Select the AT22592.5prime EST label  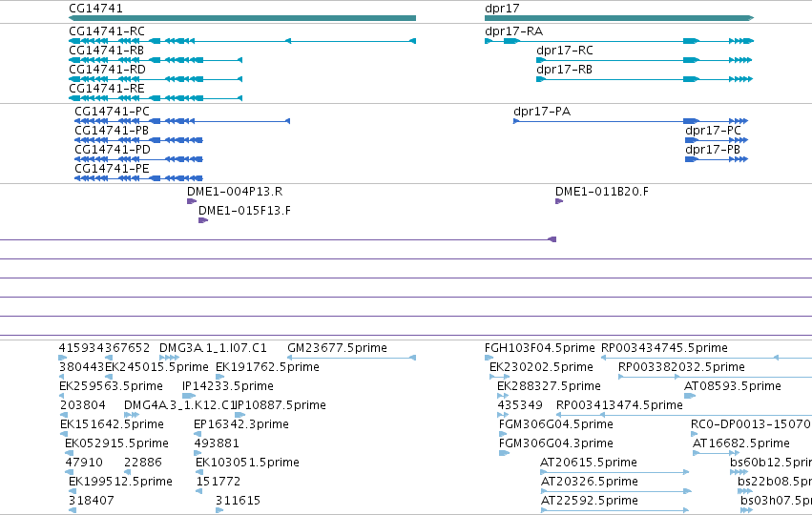(590, 501)
